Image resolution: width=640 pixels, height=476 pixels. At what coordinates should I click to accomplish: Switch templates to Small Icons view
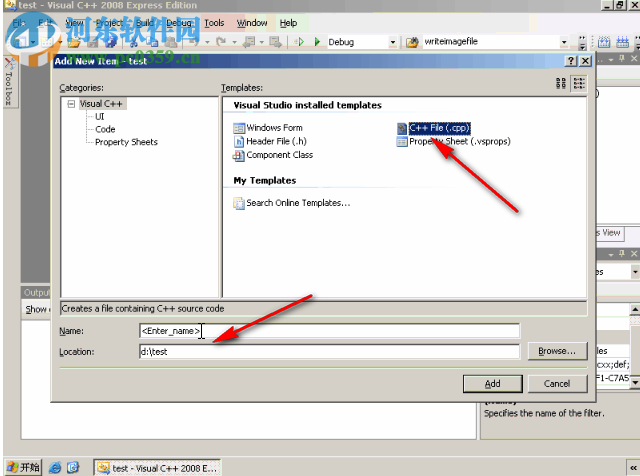[579, 83]
